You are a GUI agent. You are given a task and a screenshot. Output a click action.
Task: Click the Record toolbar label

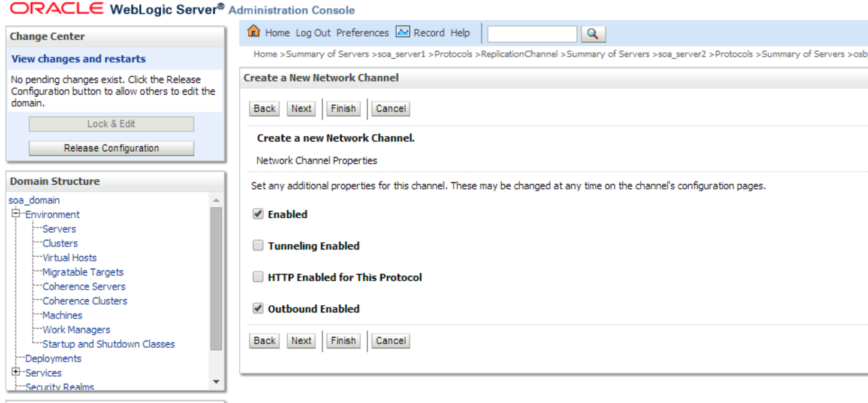click(429, 33)
